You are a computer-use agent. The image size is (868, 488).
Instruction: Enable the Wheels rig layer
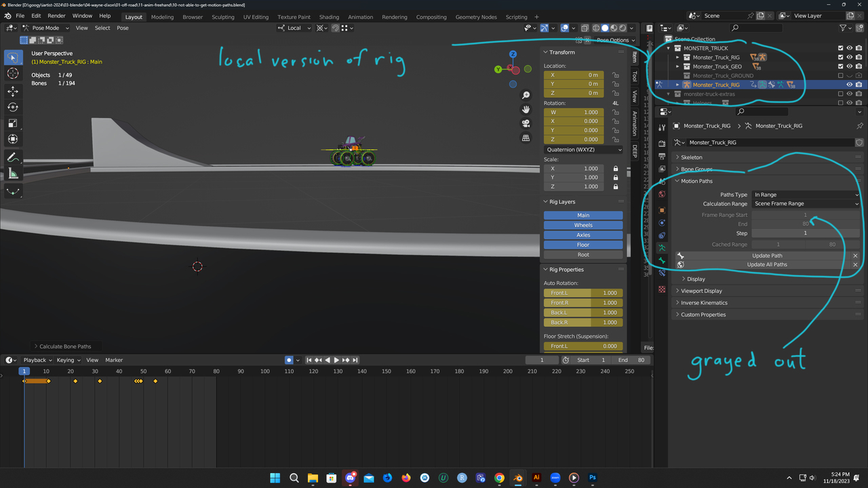(583, 224)
